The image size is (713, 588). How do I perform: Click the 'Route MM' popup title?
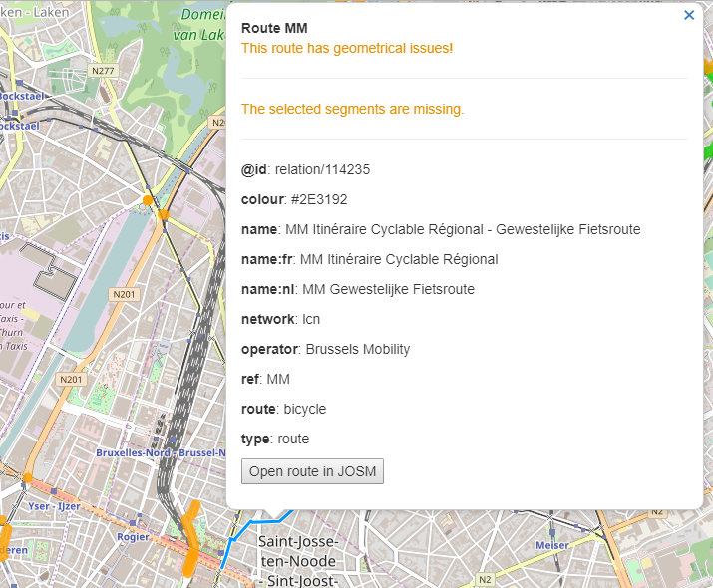pyautogui.click(x=274, y=28)
